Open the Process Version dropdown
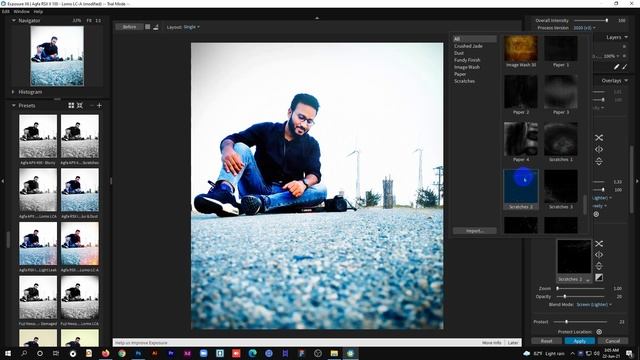640x360 pixels. coord(584,28)
